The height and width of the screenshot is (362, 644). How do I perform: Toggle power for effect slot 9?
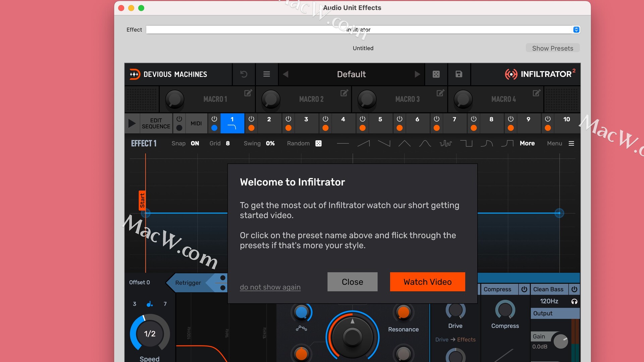pos(511,119)
